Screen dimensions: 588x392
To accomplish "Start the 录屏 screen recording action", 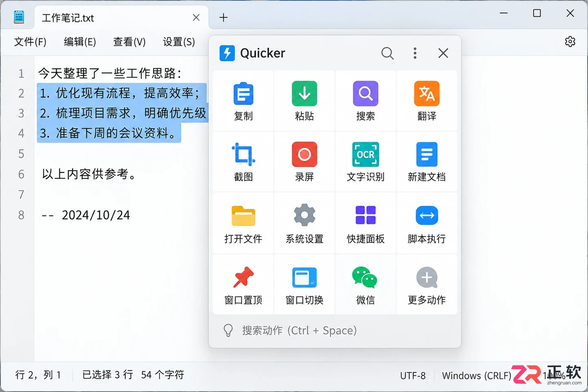I will (x=304, y=162).
